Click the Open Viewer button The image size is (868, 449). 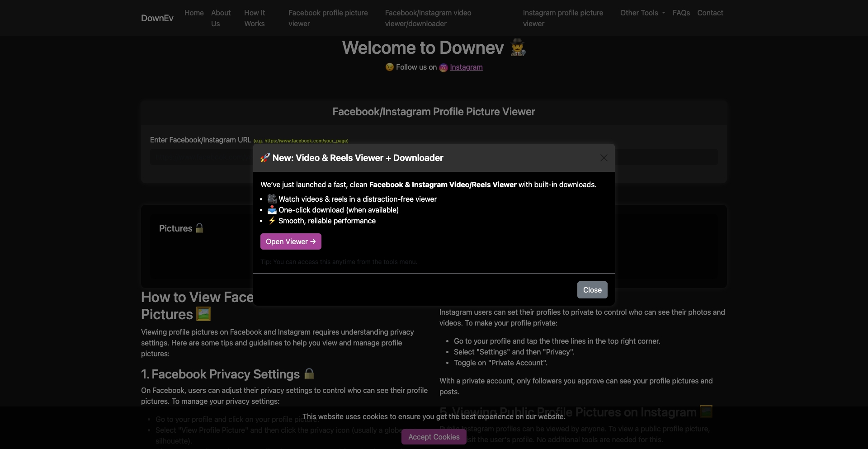pyautogui.click(x=291, y=241)
